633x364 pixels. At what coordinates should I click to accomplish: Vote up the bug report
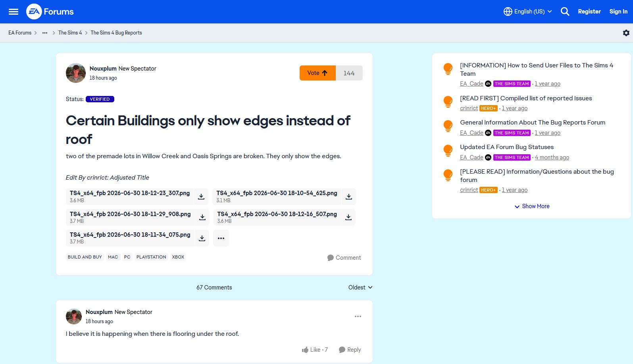click(317, 73)
